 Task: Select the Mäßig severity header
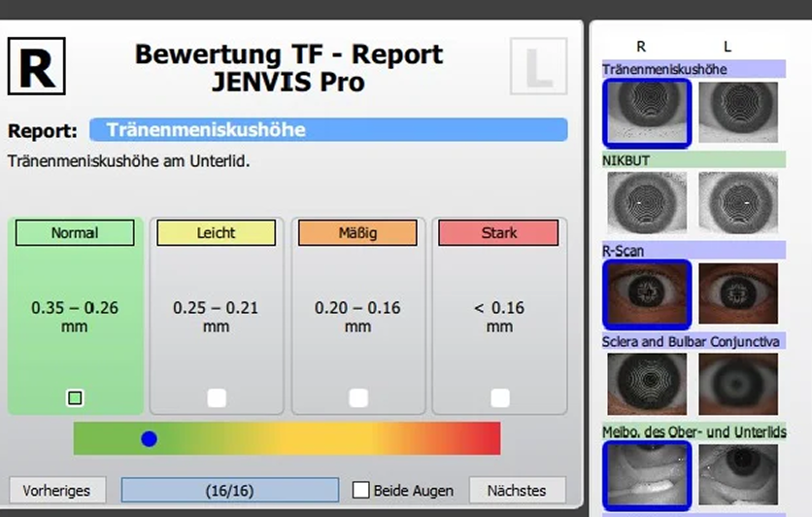[x=357, y=232]
